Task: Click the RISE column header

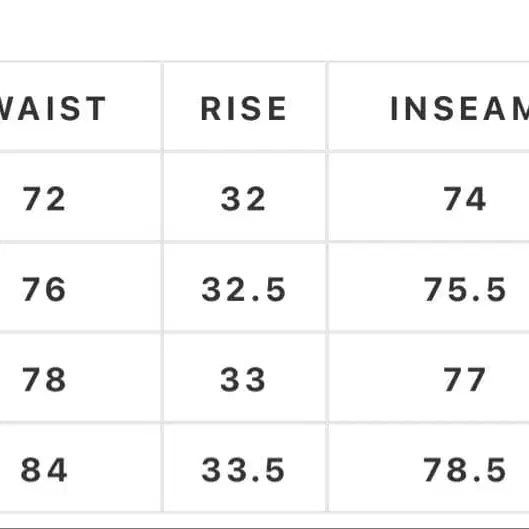Action: click(244, 108)
